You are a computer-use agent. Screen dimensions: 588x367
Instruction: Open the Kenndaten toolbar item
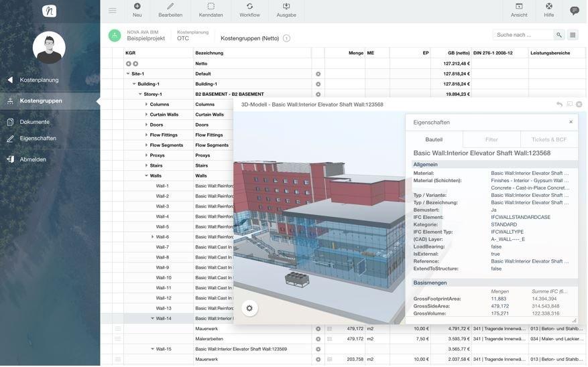click(211, 9)
